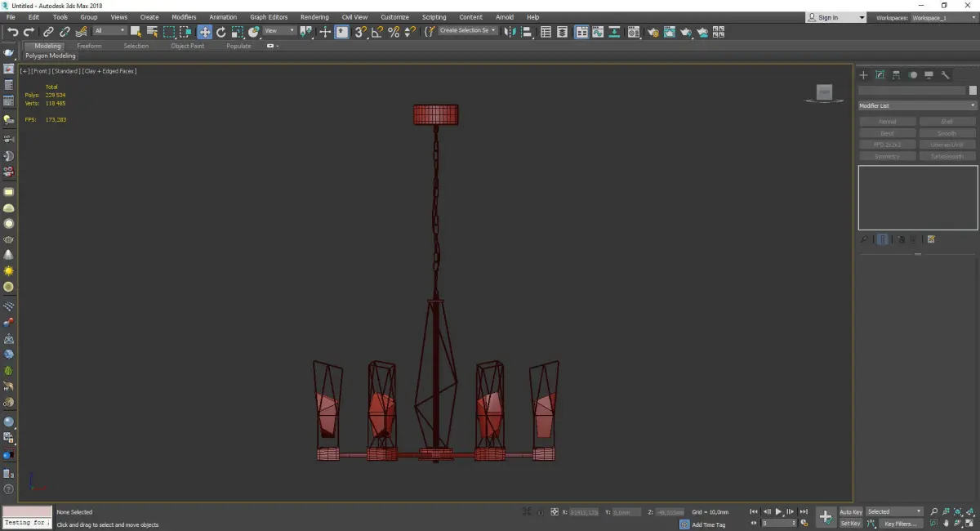The height and width of the screenshot is (531, 980).
Task: Expand the Modifier List dropdown
Action: point(917,105)
